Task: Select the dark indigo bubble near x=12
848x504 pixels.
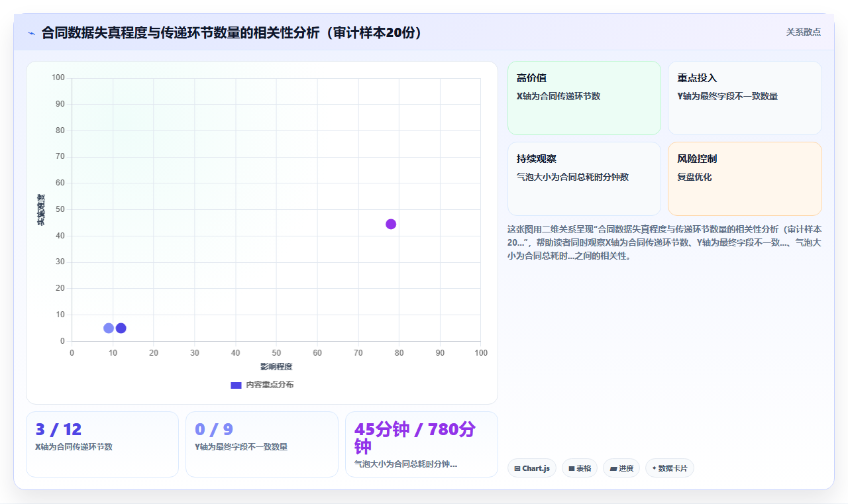Action: coord(121,328)
